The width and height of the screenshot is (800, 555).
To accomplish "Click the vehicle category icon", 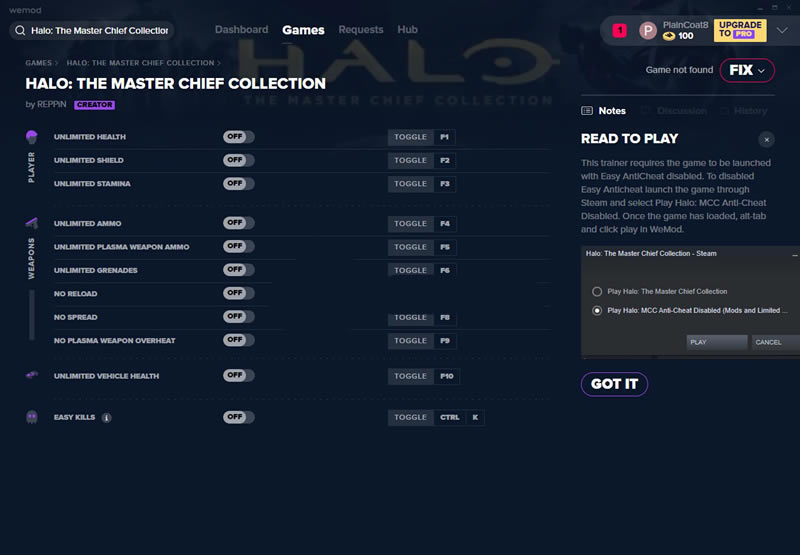I will [32, 376].
